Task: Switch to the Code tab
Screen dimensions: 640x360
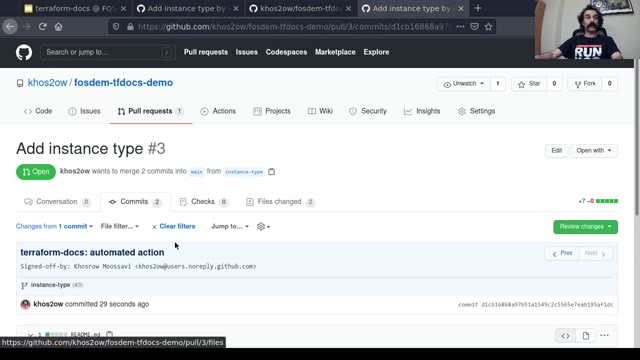Action: tap(38, 111)
